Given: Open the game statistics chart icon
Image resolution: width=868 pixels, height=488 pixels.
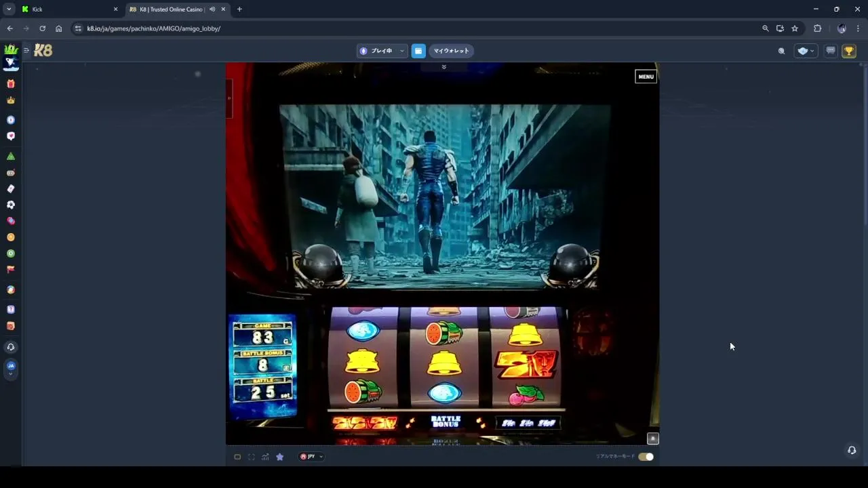Looking at the screenshot, I should pos(265,457).
